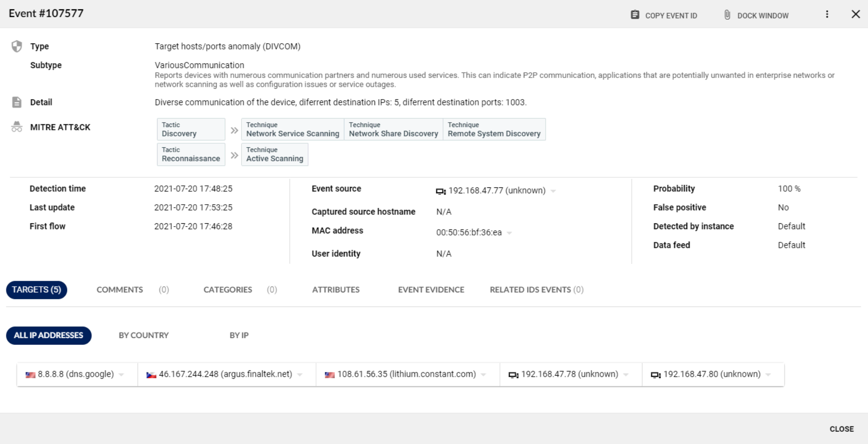The height and width of the screenshot is (444, 868).
Task: Click the Close button at bottom right
Action: click(841, 429)
